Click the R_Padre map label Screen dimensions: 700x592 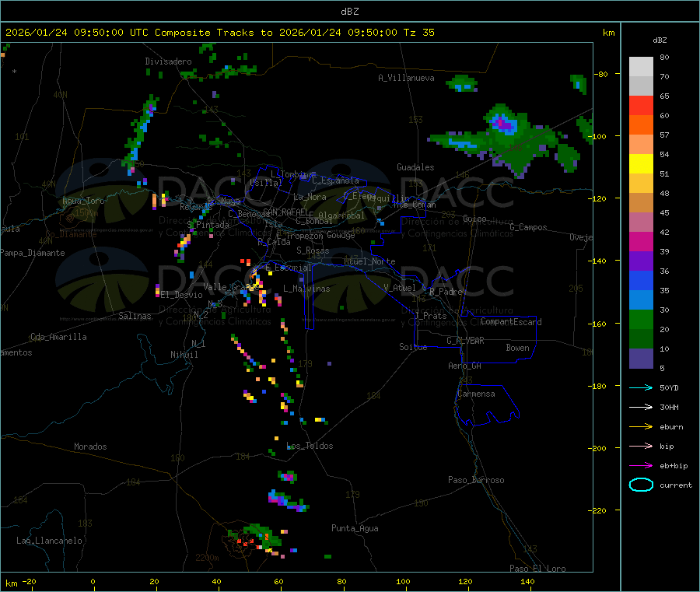[x=446, y=292]
